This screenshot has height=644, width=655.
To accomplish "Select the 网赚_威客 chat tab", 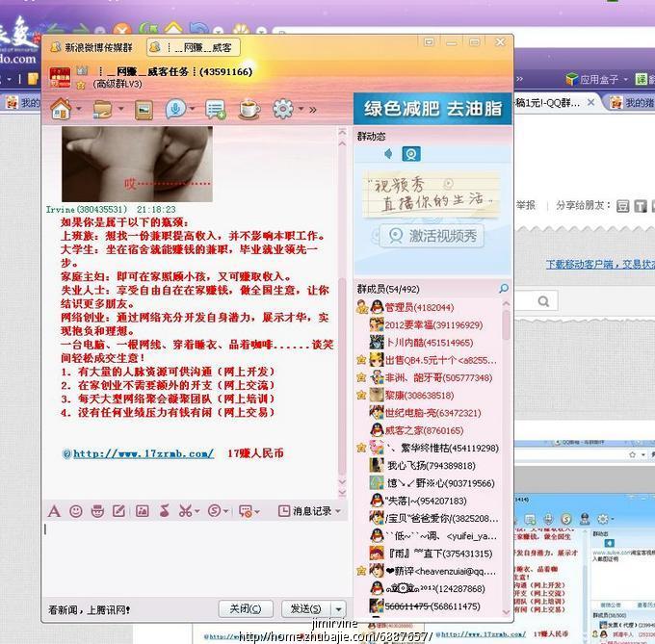I will pyautogui.click(x=194, y=47).
